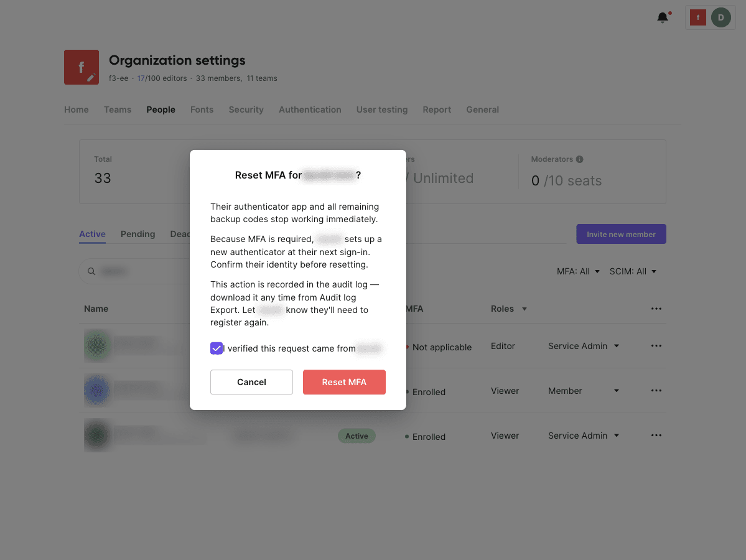
Task: Click the Moderators info icon
Action: (579, 159)
